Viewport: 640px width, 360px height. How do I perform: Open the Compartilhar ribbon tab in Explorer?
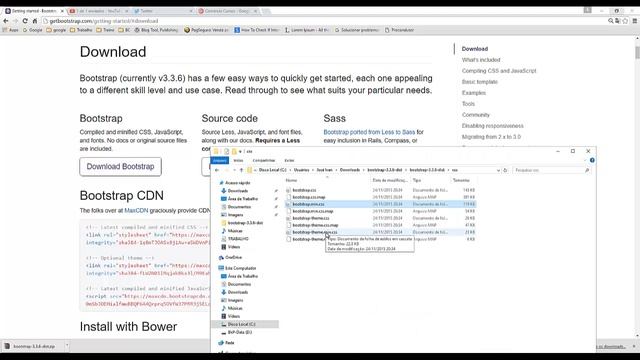click(264, 160)
